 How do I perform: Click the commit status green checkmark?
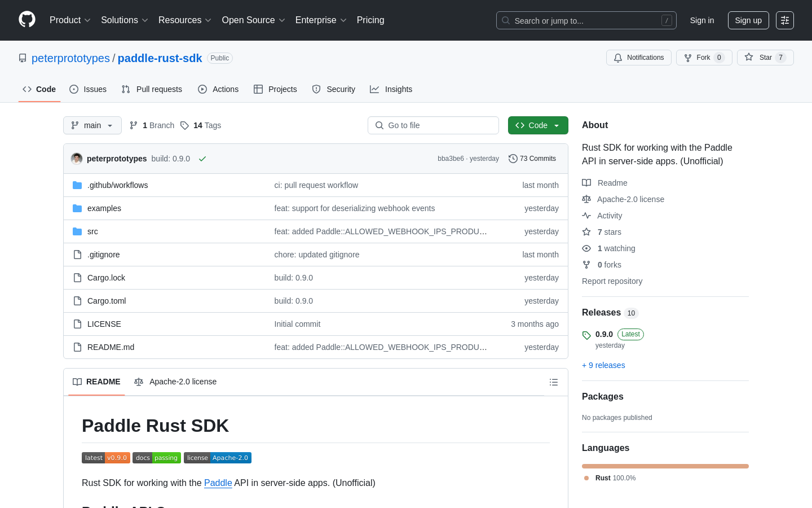(x=202, y=159)
